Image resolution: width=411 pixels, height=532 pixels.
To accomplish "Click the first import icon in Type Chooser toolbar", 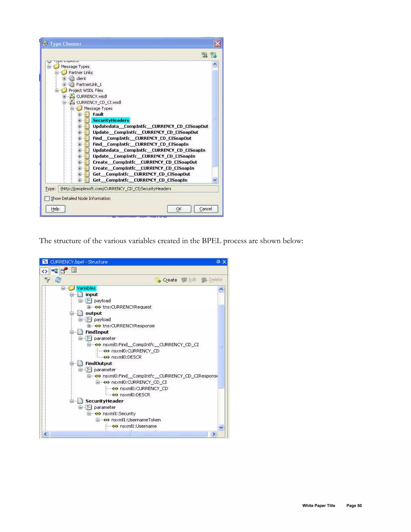I will point(204,55).
